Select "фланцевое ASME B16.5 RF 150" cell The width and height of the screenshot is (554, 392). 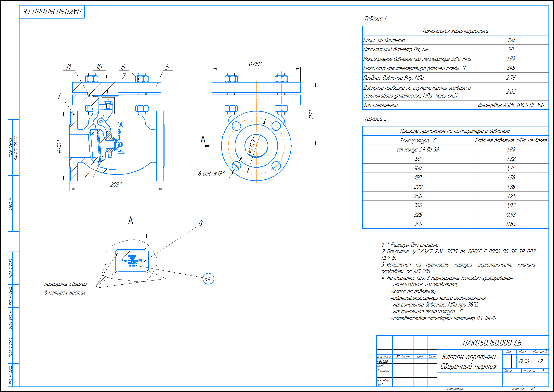[511, 105]
